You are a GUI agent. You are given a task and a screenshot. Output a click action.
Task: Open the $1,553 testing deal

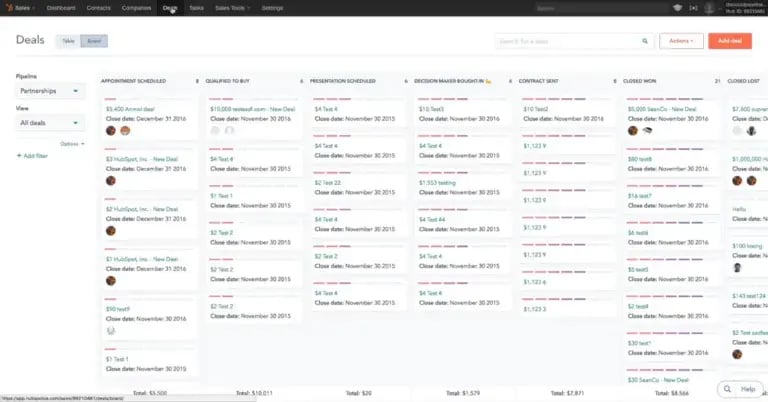[437, 183]
